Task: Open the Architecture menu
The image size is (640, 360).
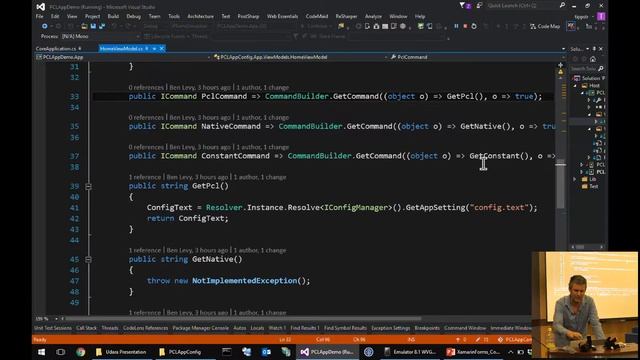Action: coord(200,16)
